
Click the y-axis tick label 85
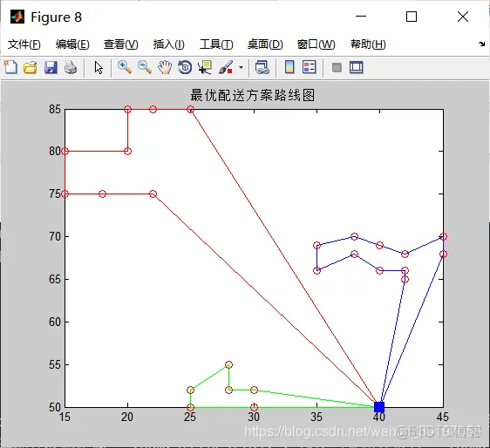(x=55, y=109)
